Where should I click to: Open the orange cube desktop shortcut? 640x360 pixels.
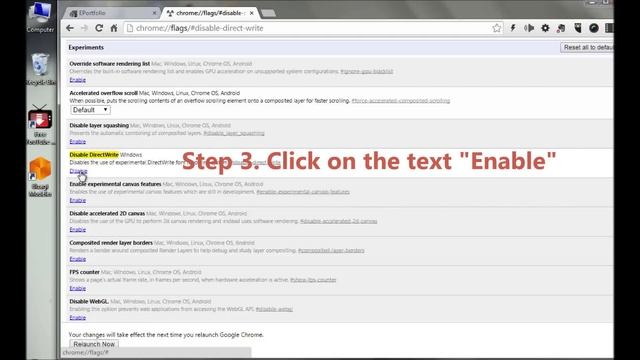(x=40, y=177)
